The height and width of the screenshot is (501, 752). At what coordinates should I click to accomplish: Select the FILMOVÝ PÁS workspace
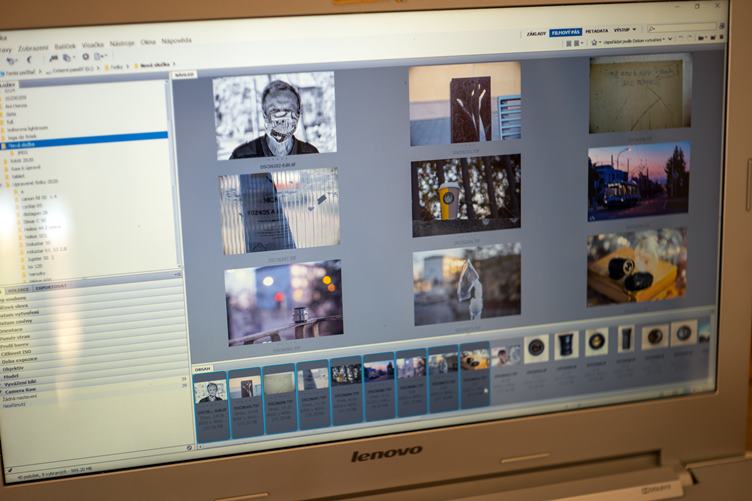[566, 33]
